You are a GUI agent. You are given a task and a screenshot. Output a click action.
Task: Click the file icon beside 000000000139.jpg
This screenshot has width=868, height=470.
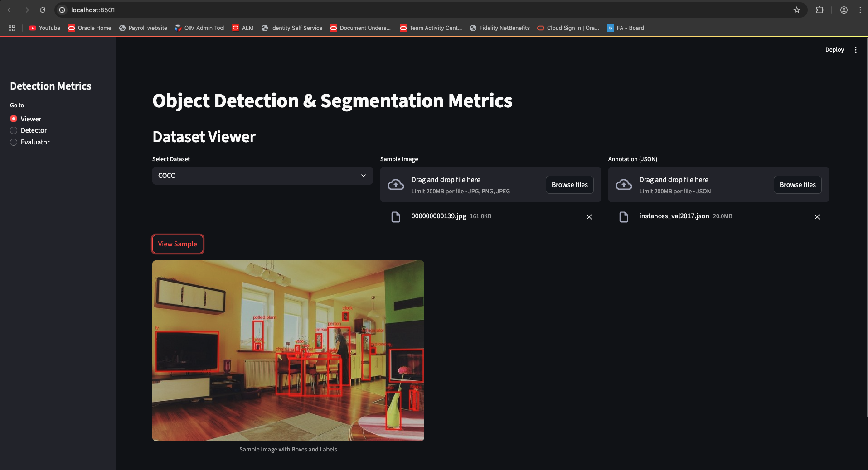[x=396, y=217]
